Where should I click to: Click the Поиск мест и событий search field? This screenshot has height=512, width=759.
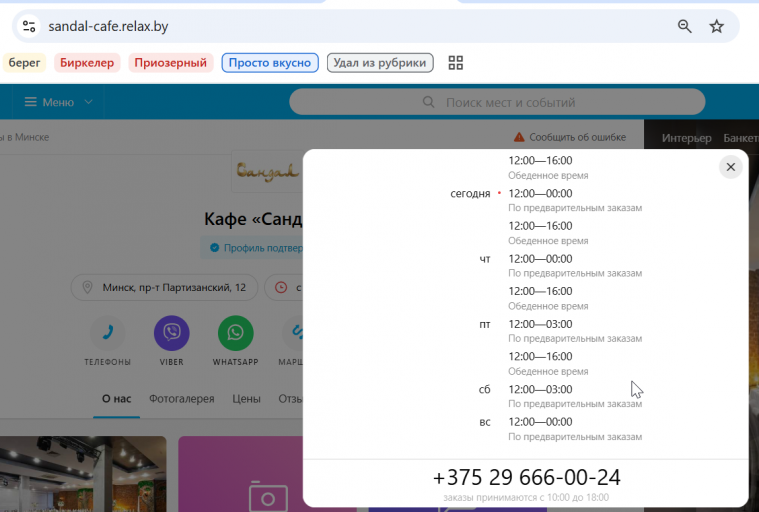(497, 102)
